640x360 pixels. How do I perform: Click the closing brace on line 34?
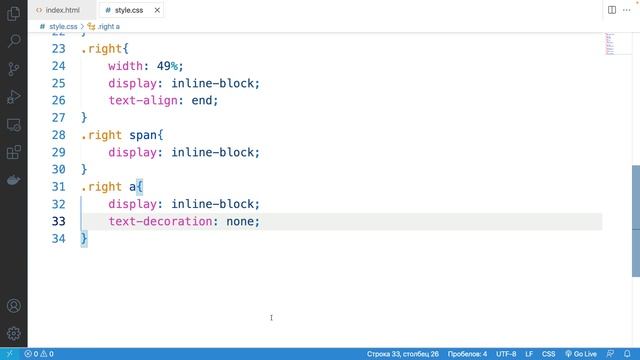(x=84, y=238)
